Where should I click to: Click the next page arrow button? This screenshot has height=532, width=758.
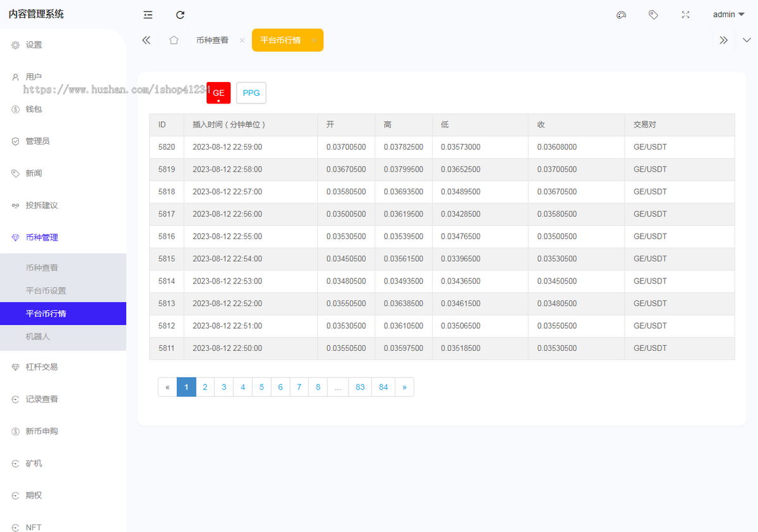coord(404,387)
